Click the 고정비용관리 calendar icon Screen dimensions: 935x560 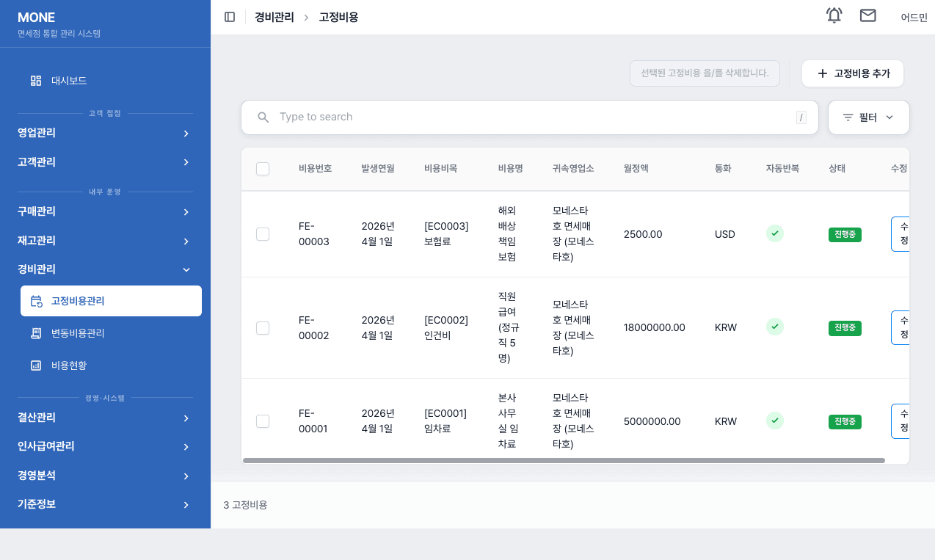(36, 301)
